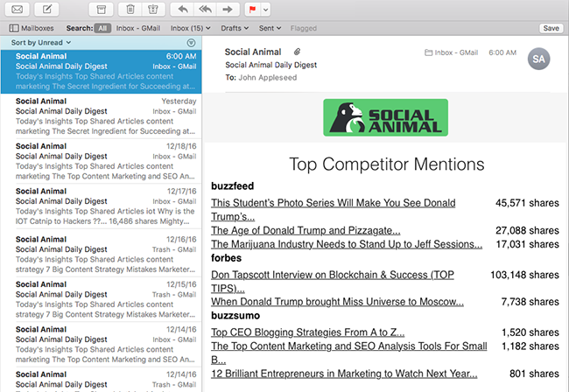Open The Age of Donald Trump and Pizzagate link

coord(306,231)
